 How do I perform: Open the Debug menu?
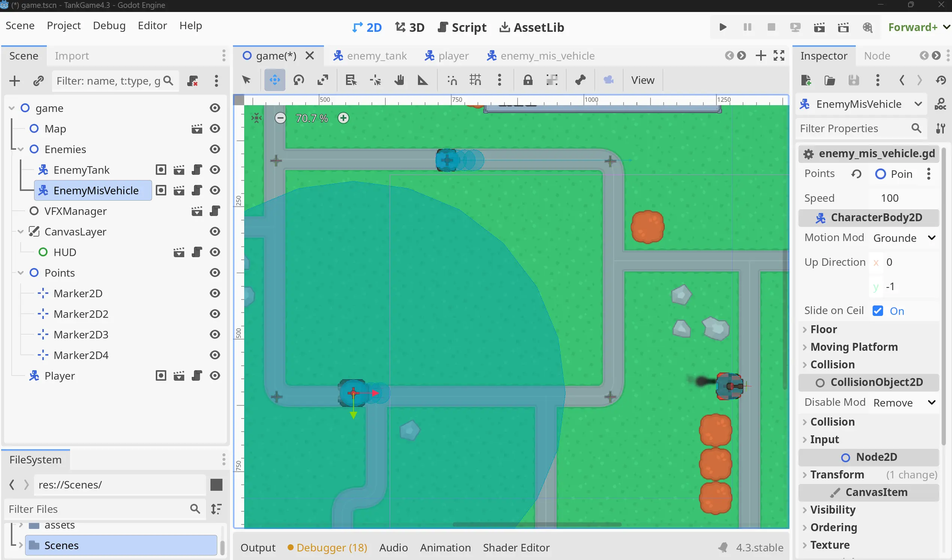(109, 26)
